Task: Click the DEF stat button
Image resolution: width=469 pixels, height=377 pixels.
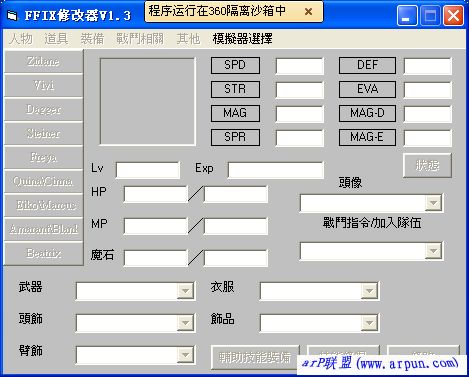Action: click(x=367, y=65)
